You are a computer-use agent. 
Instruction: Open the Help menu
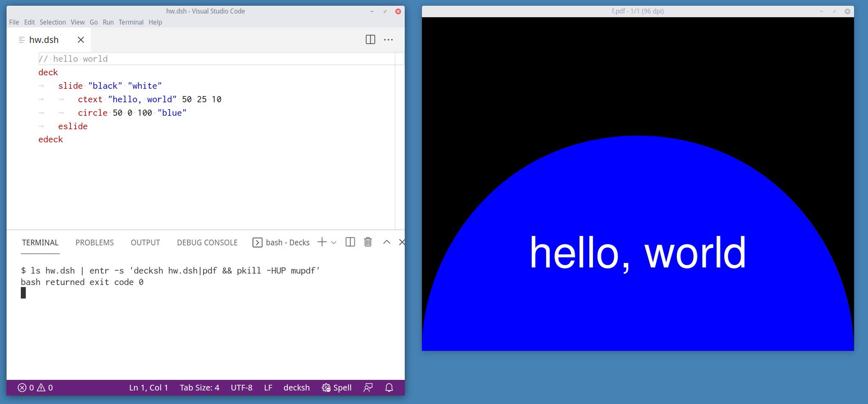point(155,22)
